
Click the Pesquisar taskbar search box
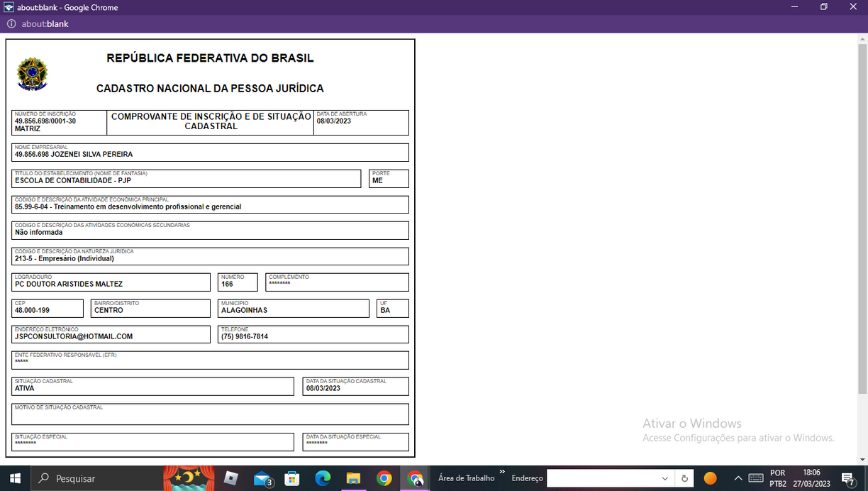(99, 478)
